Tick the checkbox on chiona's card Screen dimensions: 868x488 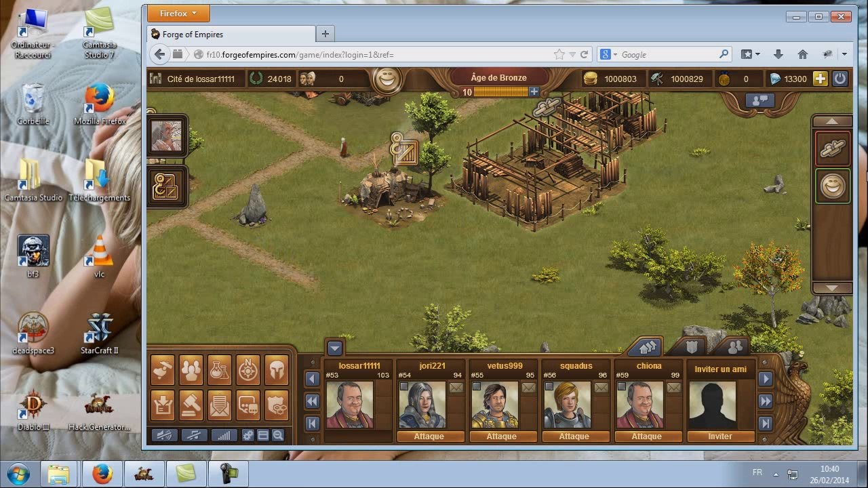coord(622,387)
